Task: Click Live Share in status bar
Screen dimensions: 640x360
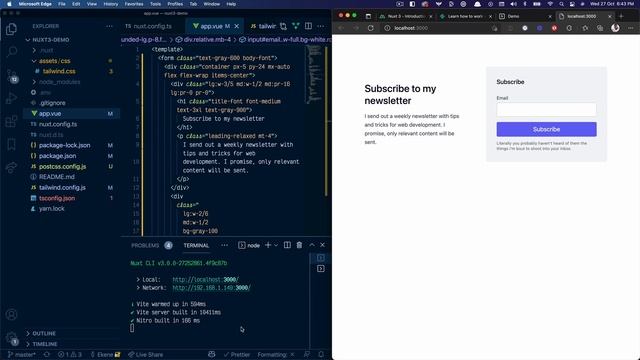Action: (145, 355)
